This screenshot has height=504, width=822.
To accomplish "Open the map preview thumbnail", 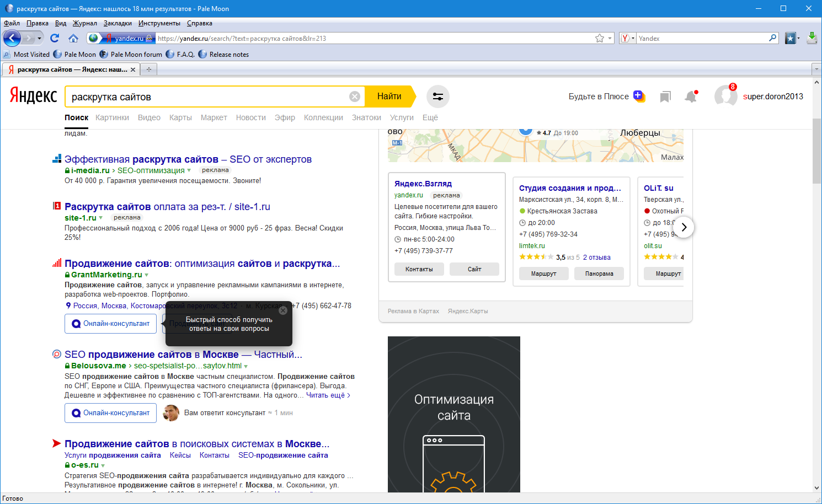I will pos(536,146).
